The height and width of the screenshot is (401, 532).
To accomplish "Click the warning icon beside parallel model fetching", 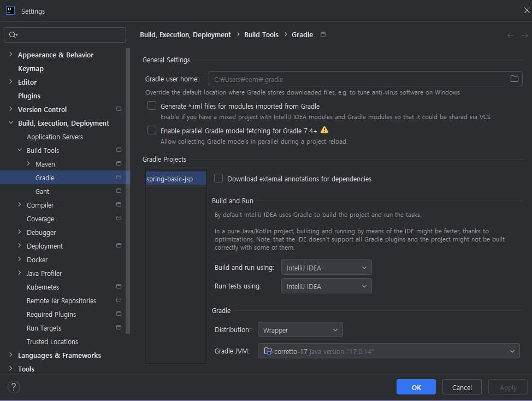I will [324, 130].
